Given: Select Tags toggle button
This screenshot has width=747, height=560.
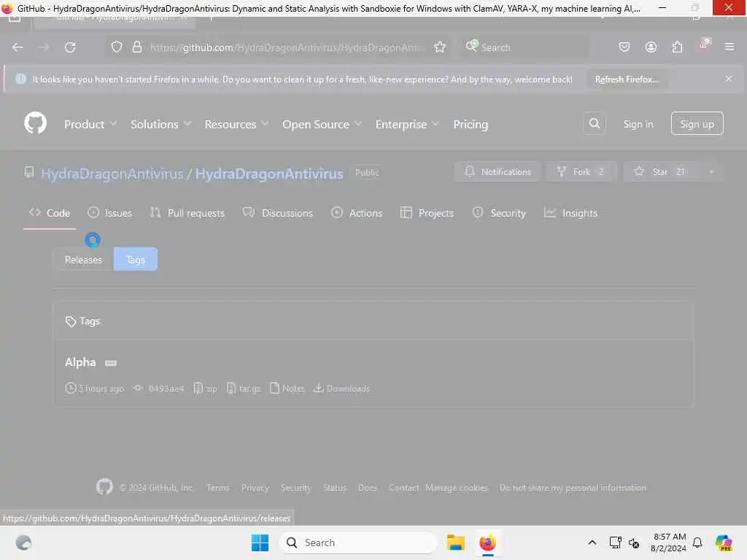Looking at the screenshot, I should click(135, 260).
